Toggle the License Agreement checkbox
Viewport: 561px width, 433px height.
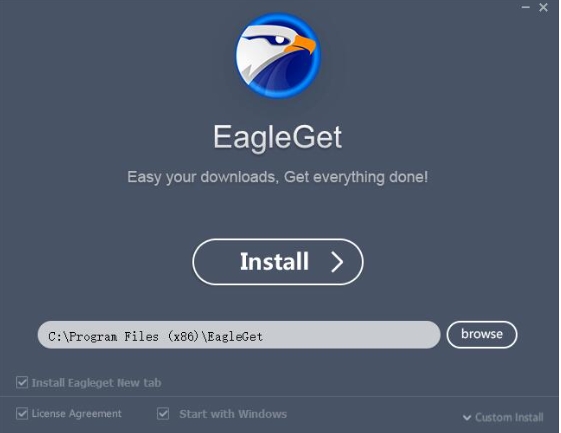click(22, 414)
